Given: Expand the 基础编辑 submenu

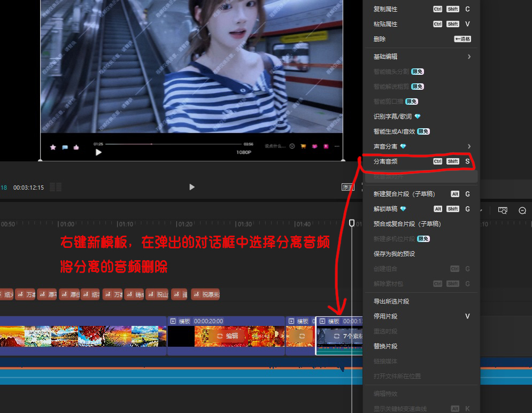Looking at the screenshot, I should [x=421, y=57].
